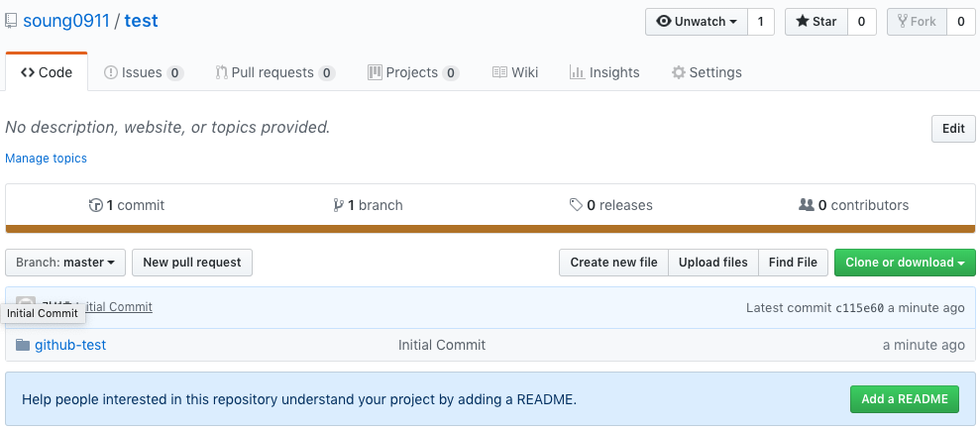The image size is (980, 430).
Task: Click 'a minute ago' in github-test row
Action: point(924,345)
